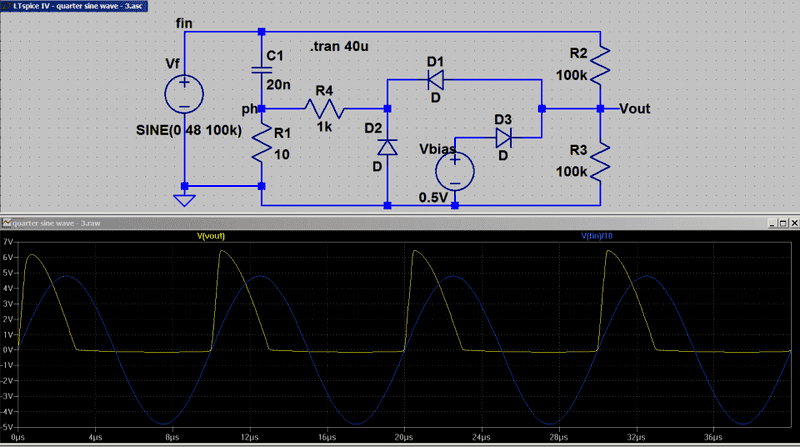The image size is (800, 447).
Task: Click the Vbias reference label
Action: pos(437,149)
